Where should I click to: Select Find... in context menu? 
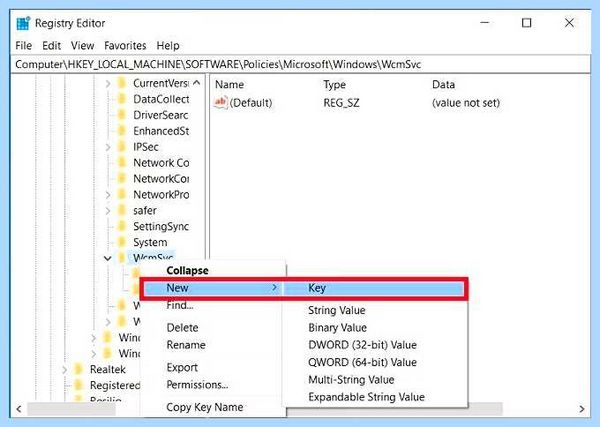pyautogui.click(x=179, y=305)
